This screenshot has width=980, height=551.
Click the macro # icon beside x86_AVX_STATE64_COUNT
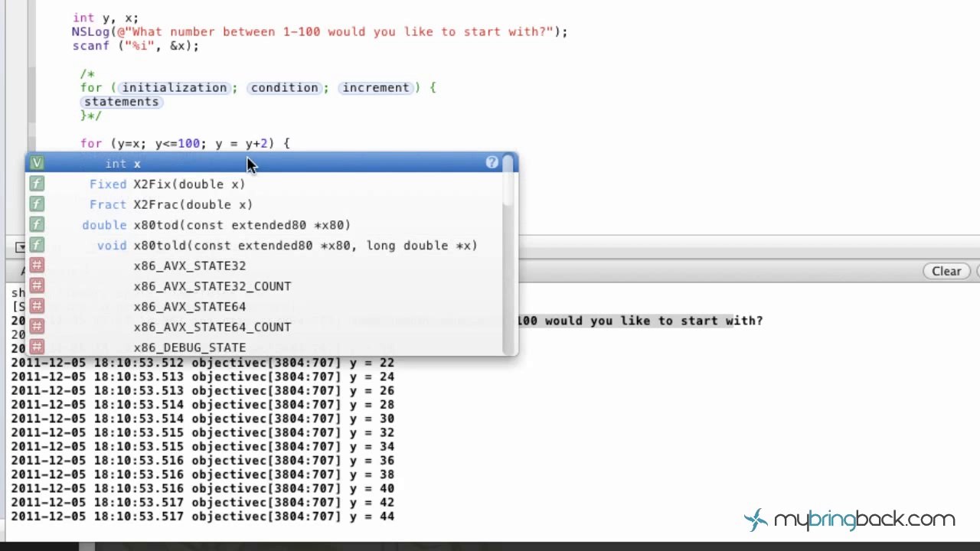[x=37, y=327]
